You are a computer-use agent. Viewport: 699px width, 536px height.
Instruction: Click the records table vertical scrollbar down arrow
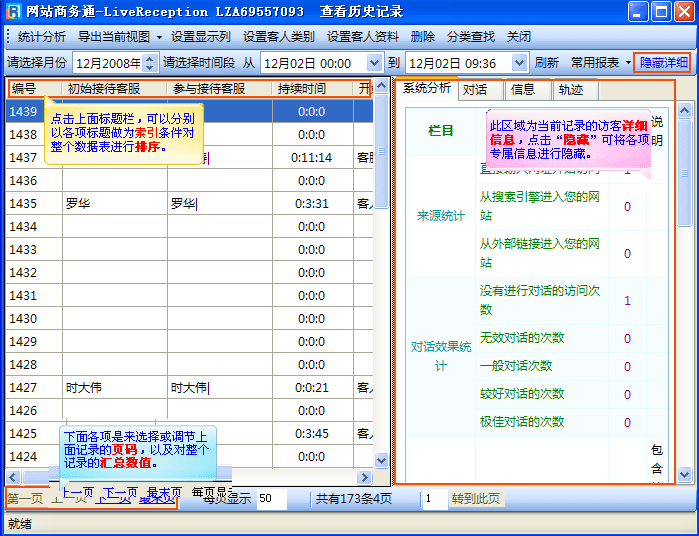(x=380, y=459)
